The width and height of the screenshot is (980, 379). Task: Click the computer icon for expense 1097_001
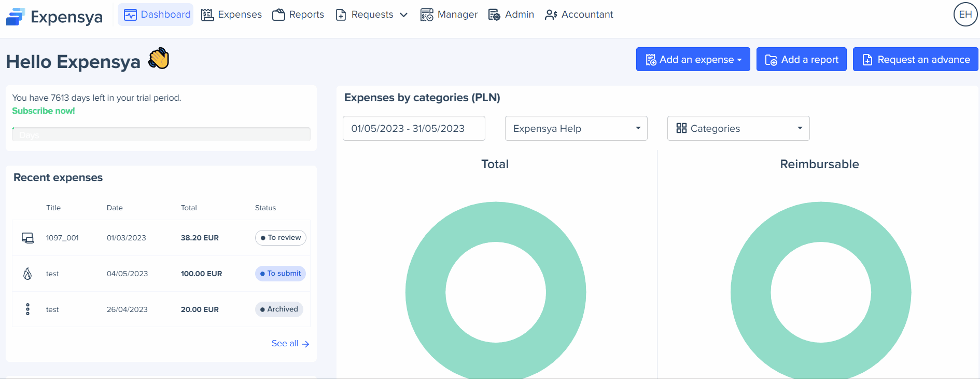coord(27,238)
